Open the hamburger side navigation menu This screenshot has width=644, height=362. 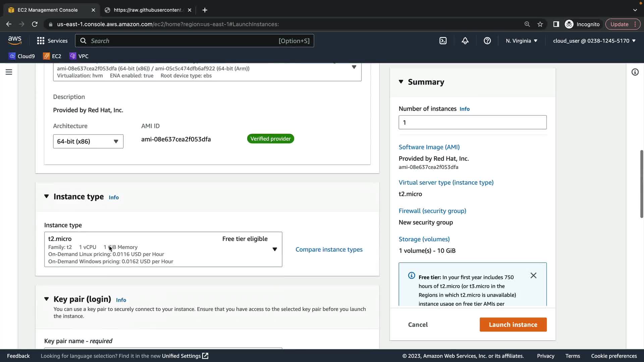9,72
